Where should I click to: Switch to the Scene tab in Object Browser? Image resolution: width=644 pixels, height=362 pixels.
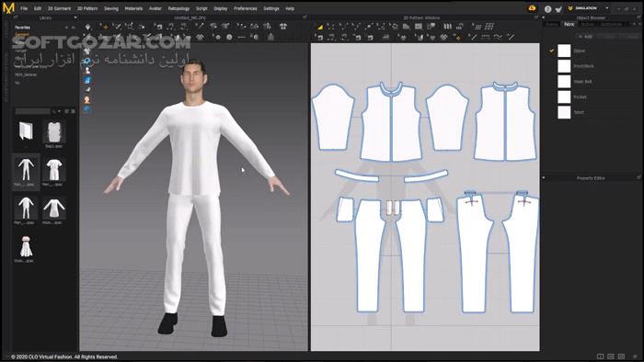552,25
